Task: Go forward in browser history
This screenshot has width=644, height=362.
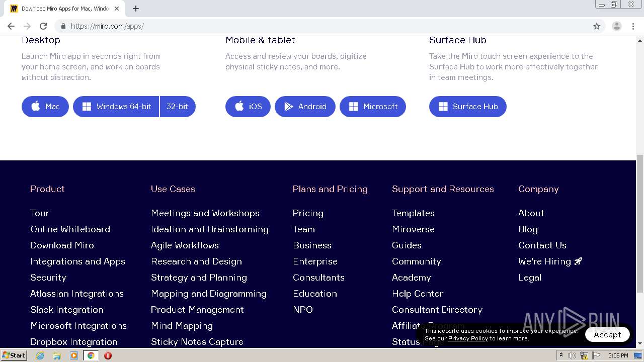Action: coord(27,26)
